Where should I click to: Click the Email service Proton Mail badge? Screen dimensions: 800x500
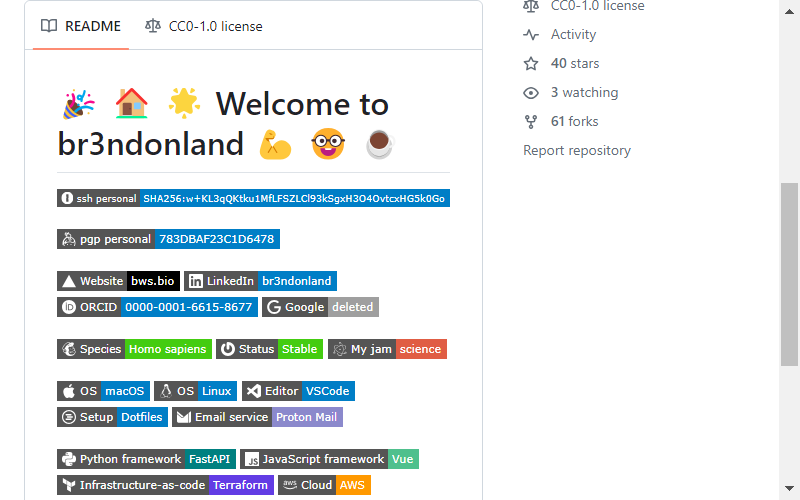pyautogui.click(x=258, y=417)
